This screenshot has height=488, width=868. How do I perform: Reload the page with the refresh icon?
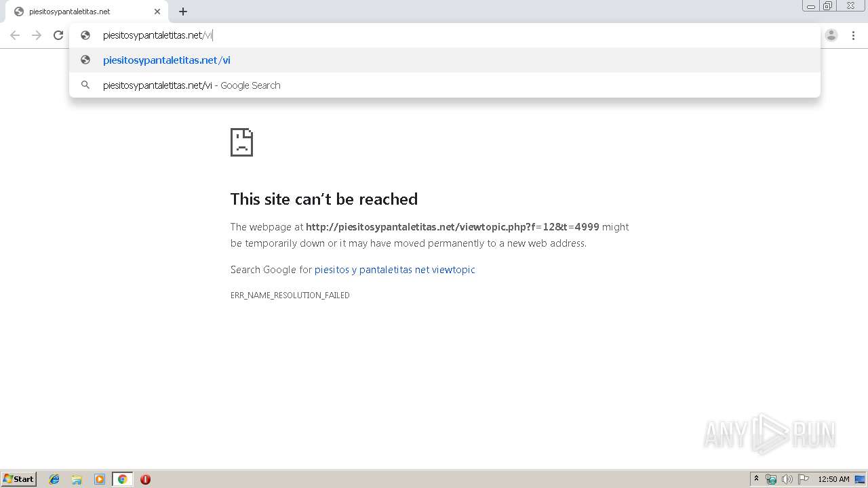58,35
